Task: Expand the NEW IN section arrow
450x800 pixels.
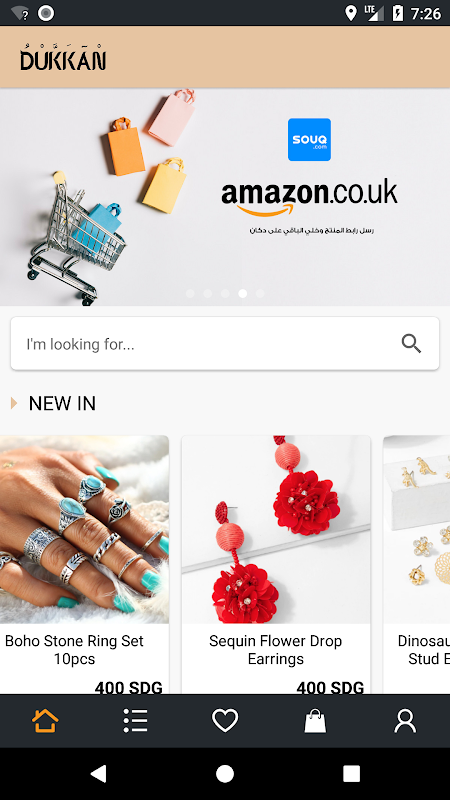Action: click(14, 403)
